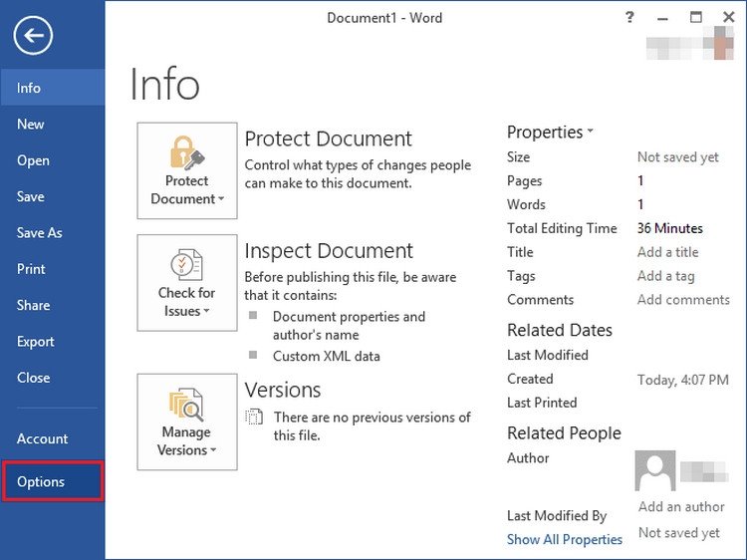The width and height of the screenshot is (747, 560).
Task: Click the no previous versions document icon
Action: click(254, 418)
